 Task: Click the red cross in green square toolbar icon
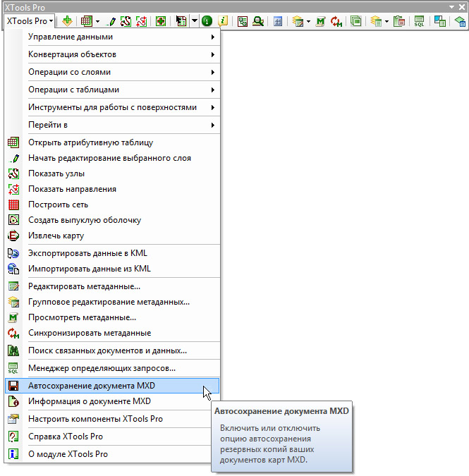point(161,21)
